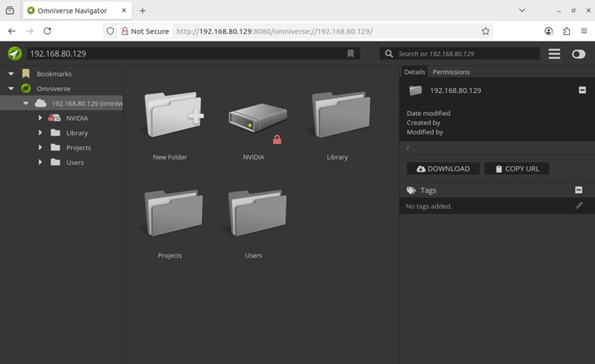
Task: Click the 'New Folder' label
Action: 170,157
